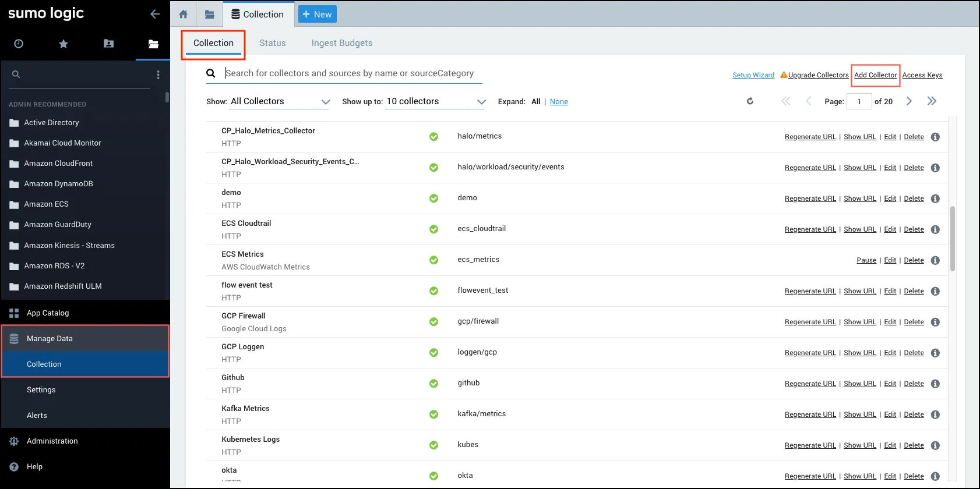Expand the Manage Data menu section
This screenshot has width=980, height=489.
pos(50,339)
